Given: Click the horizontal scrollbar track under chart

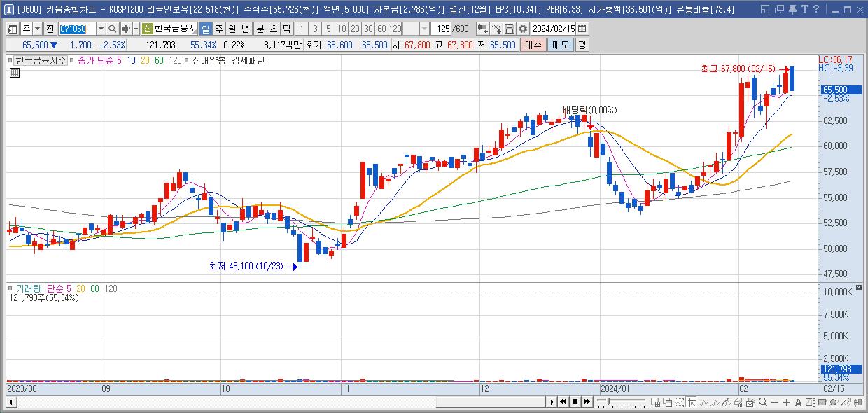Looking at the screenshot, I should tap(280, 402).
